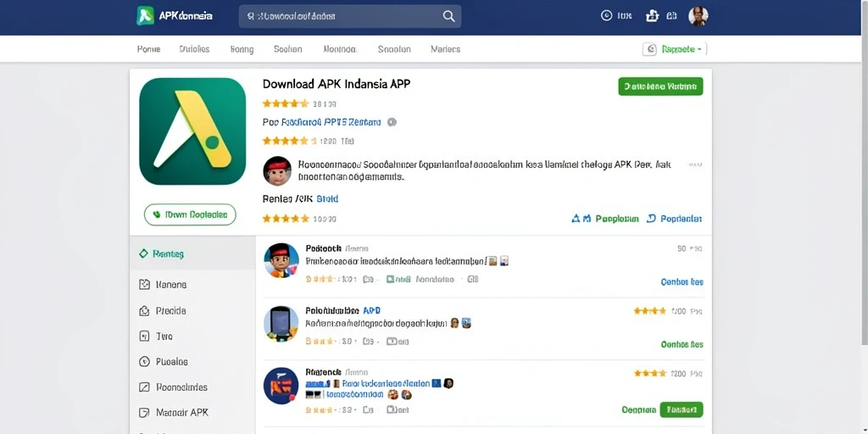Viewport: 868px width, 434px height.
Task: Open the blue developer link under the app title
Action: coord(331,122)
